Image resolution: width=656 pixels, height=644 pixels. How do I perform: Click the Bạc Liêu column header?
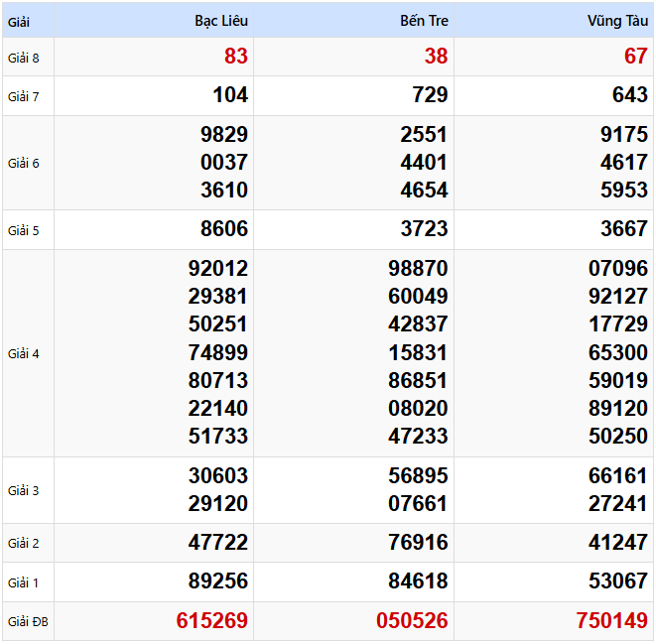[221, 21]
